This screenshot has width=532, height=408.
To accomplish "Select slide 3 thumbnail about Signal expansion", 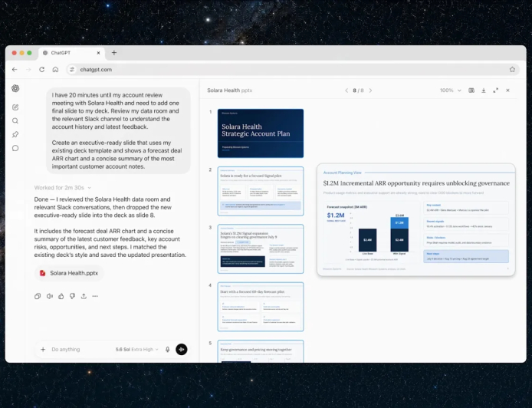I will [x=261, y=248].
